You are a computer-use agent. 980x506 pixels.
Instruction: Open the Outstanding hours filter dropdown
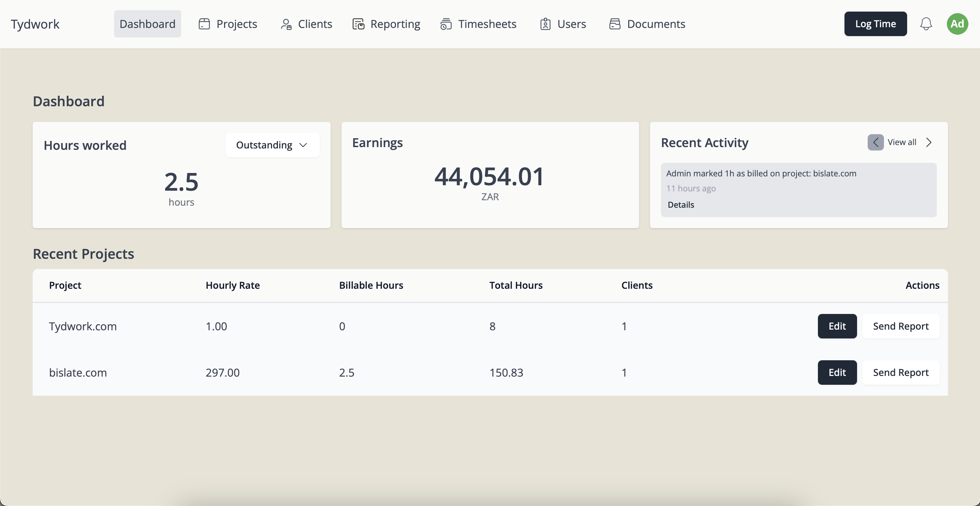pyautogui.click(x=272, y=145)
